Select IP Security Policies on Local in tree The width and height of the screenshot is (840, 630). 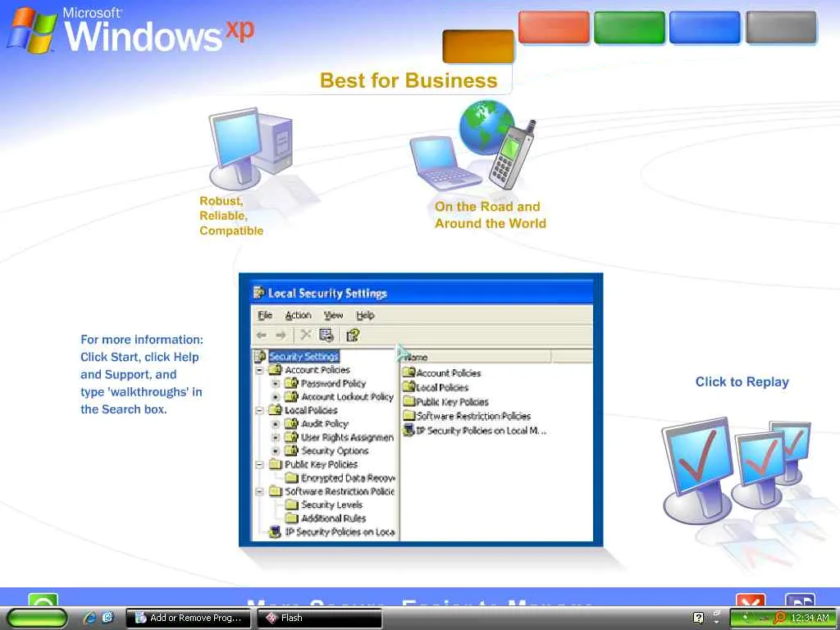click(x=340, y=532)
